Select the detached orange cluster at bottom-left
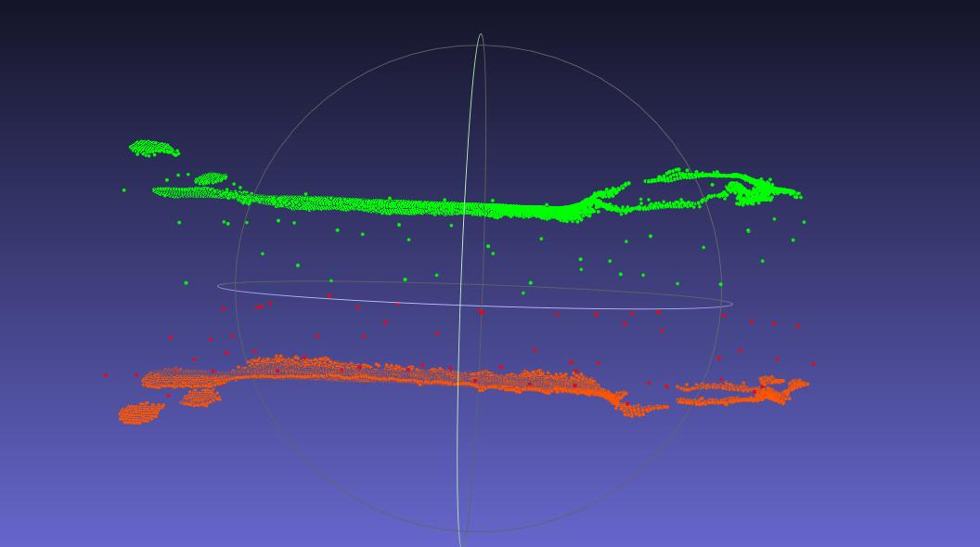Image resolution: width=980 pixels, height=547 pixels. [141, 413]
